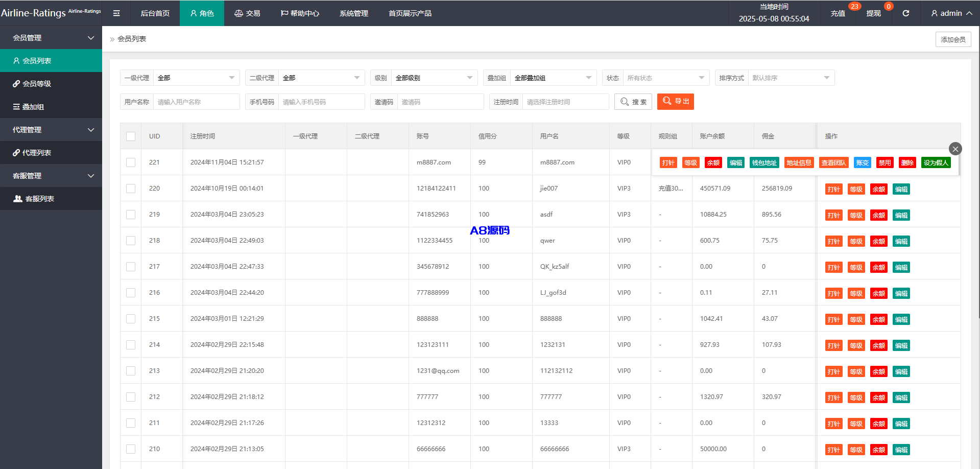Click the orange 导出 export button
The image size is (980, 469).
[x=676, y=102]
